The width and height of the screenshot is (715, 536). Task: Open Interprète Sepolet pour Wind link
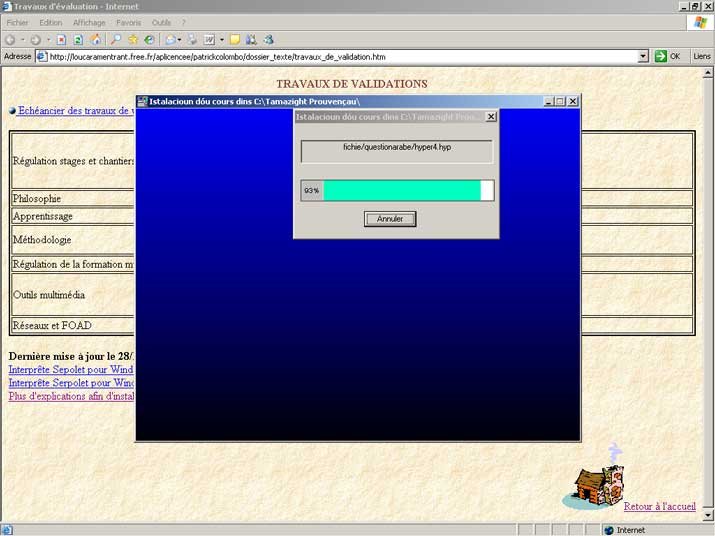coord(71,369)
